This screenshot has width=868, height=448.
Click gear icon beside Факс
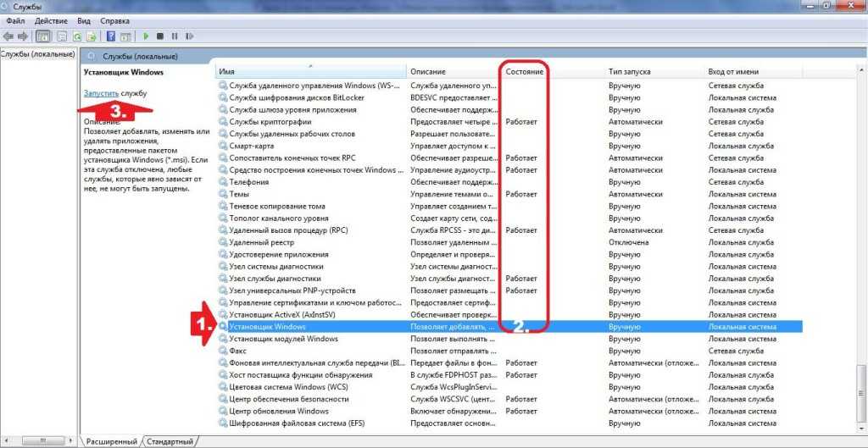(223, 351)
